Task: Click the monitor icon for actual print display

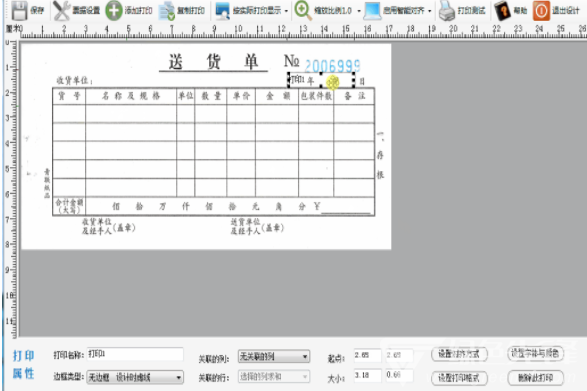Action: point(222,11)
